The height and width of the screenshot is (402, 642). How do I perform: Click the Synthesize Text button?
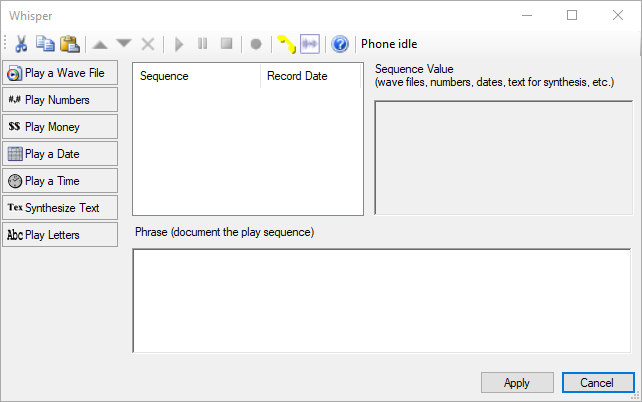tap(60, 208)
